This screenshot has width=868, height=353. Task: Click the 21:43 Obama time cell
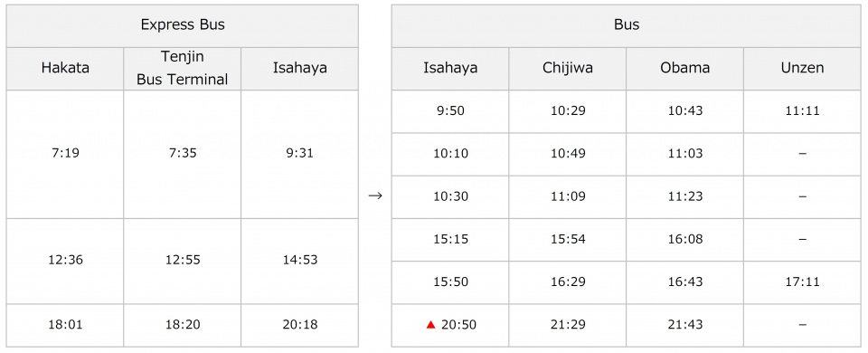click(x=684, y=325)
